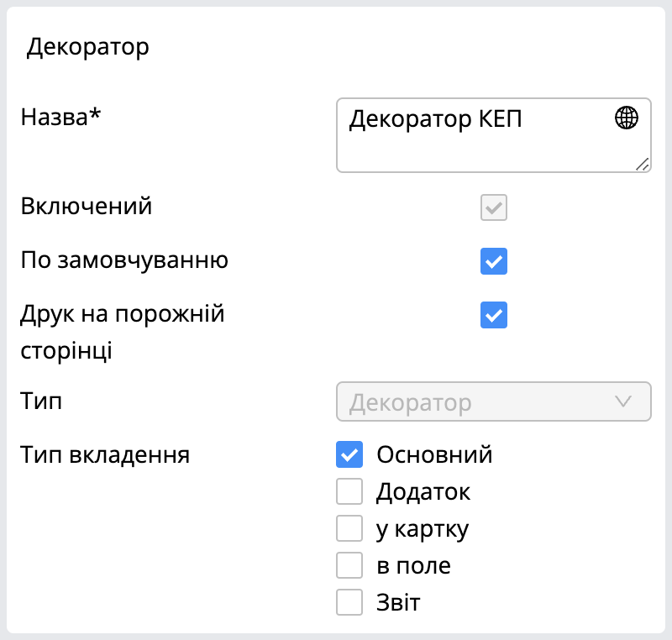
Task: Uncheck Друк на порожній сторінці checkbox
Action: pos(494,315)
